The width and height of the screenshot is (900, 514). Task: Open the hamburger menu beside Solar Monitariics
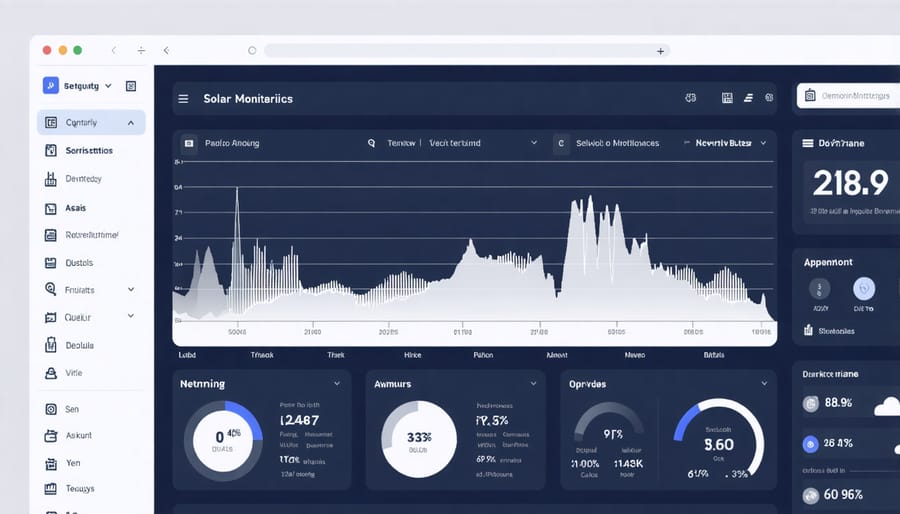(183, 99)
